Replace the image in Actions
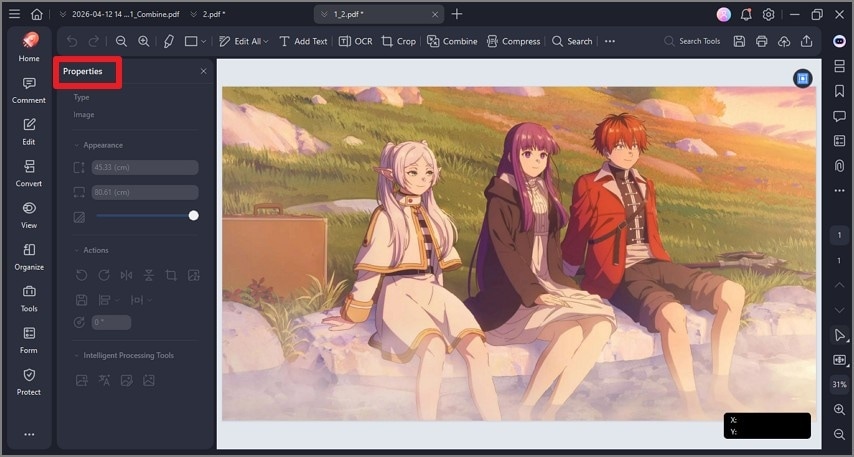The image size is (854, 457). click(193, 275)
